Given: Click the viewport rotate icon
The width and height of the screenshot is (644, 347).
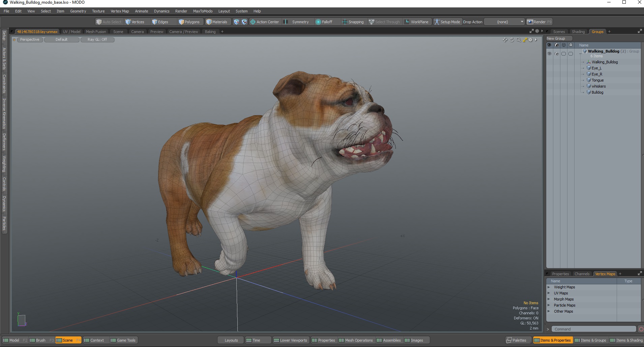Looking at the screenshot, I should click(x=511, y=40).
